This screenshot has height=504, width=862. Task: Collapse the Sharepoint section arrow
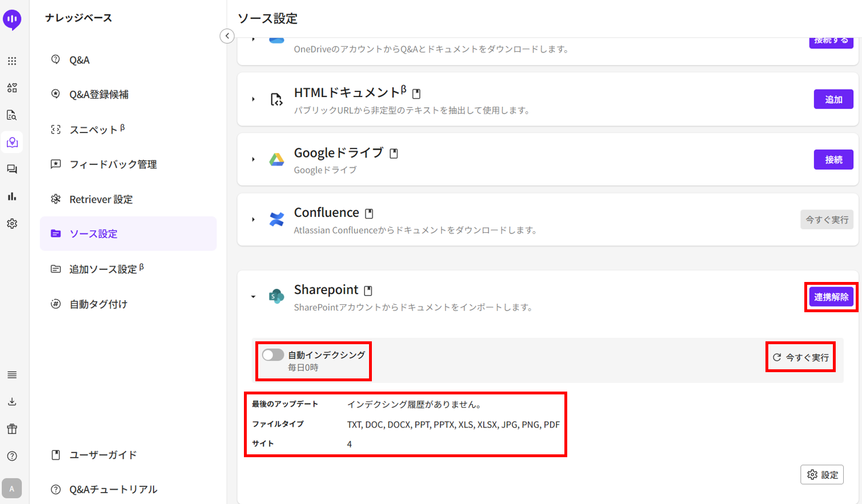pos(253,297)
